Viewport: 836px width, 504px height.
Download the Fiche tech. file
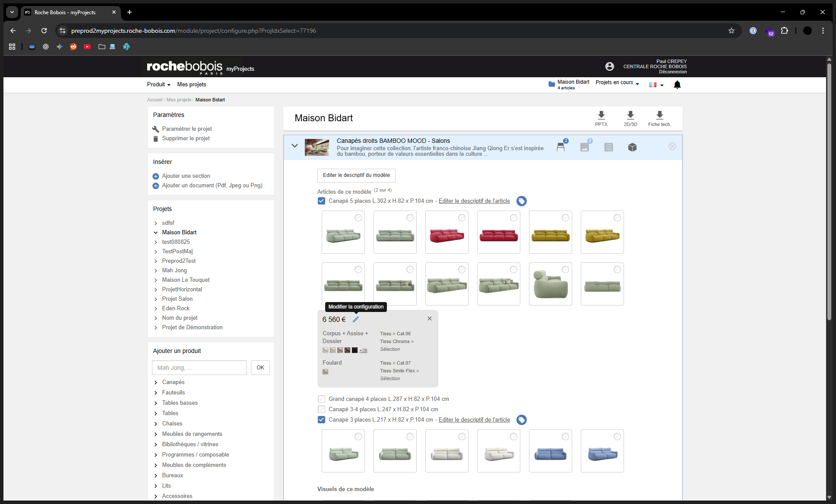pyautogui.click(x=659, y=115)
